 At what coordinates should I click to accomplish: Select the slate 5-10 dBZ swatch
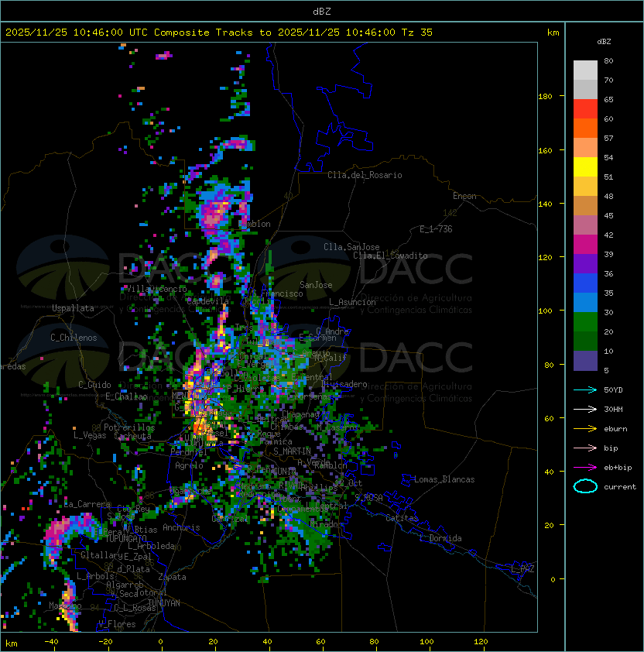tap(585, 361)
